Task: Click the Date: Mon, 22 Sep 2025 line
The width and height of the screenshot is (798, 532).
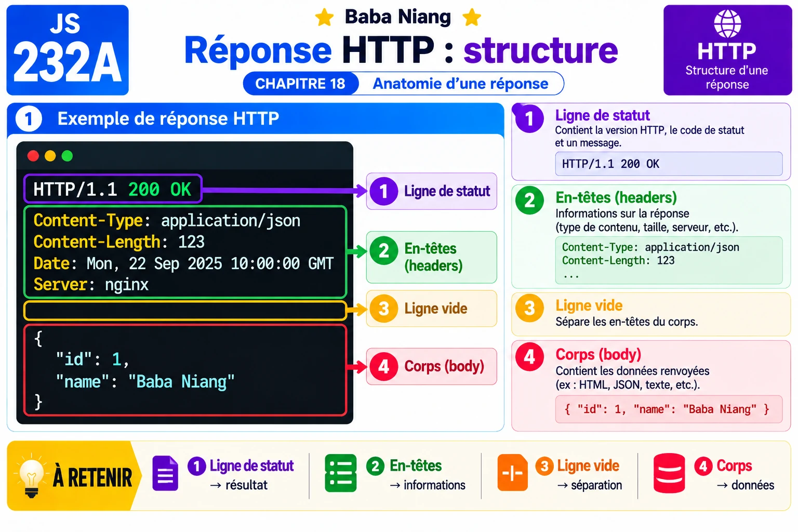Action: 183,263
